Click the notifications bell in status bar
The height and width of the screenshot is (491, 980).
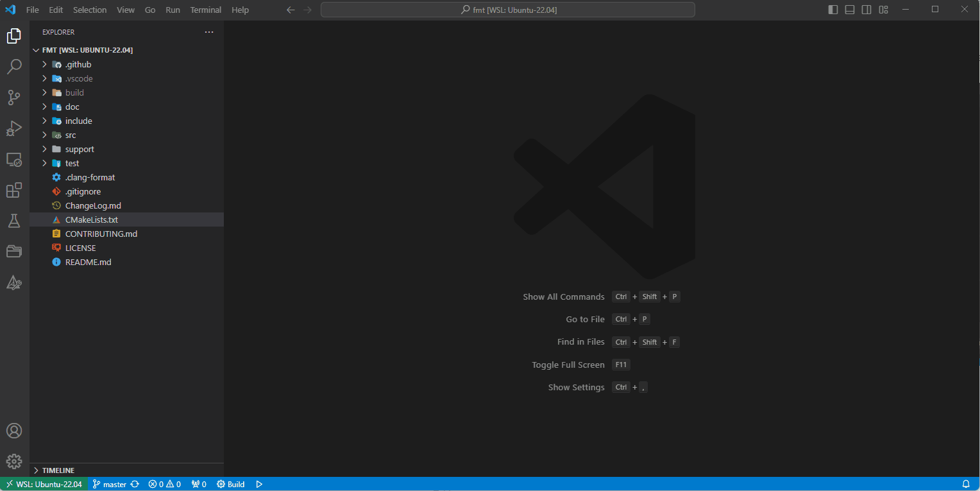[965, 483]
